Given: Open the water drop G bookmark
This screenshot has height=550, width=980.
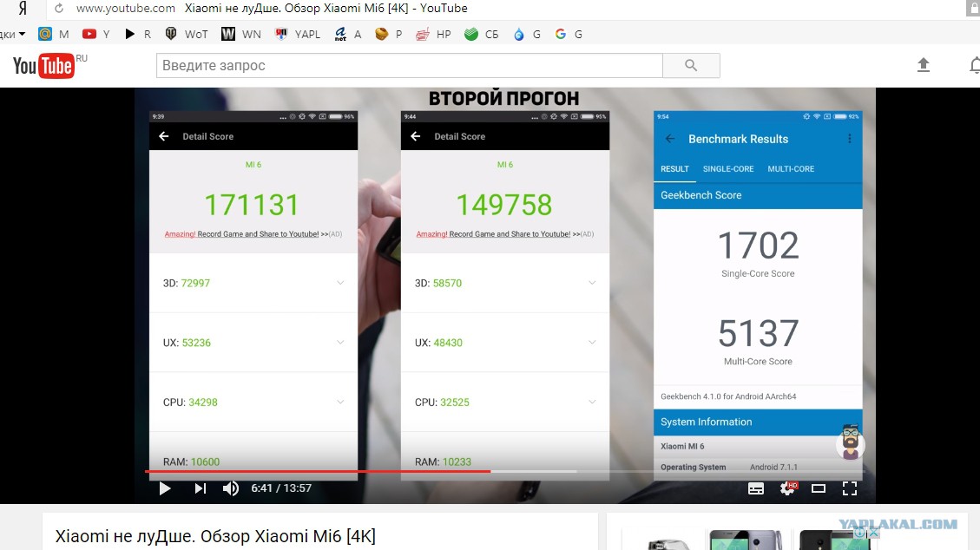Looking at the screenshot, I should pyautogui.click(x=526, y=35).
